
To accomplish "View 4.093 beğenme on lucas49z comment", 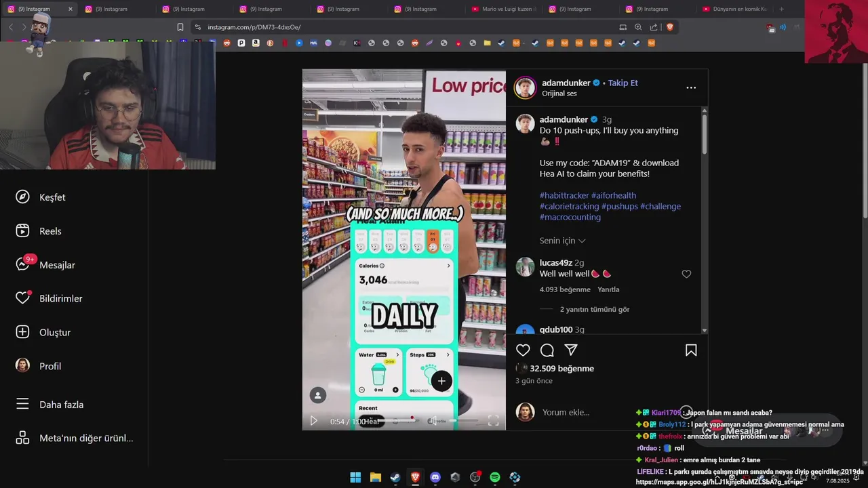I will point(565,289).
